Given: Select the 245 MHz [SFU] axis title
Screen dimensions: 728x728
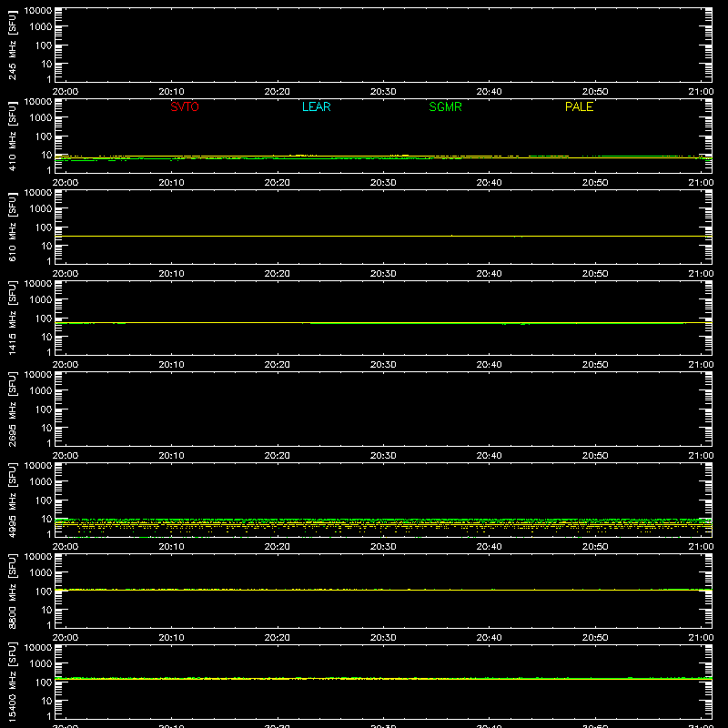Looking at the screenshot, I should click(x=12, y=45).
